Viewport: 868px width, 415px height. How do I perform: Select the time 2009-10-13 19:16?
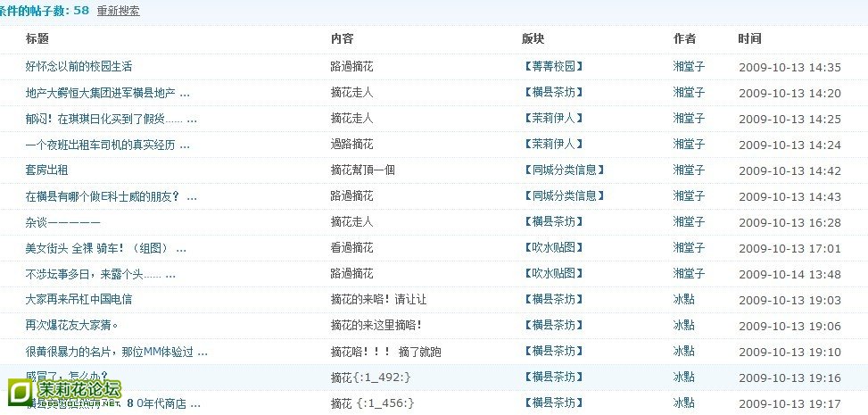tap(790, 378)
